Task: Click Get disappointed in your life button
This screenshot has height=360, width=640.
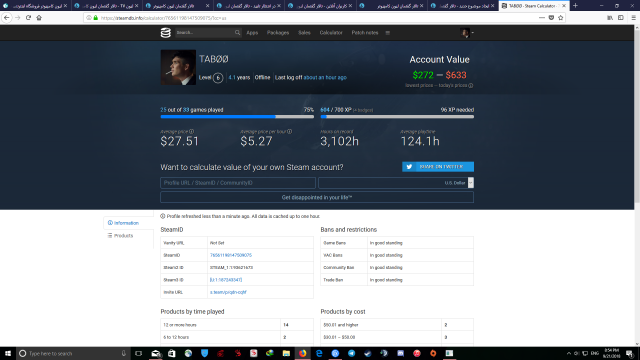Action: click(x=317, y=198)
